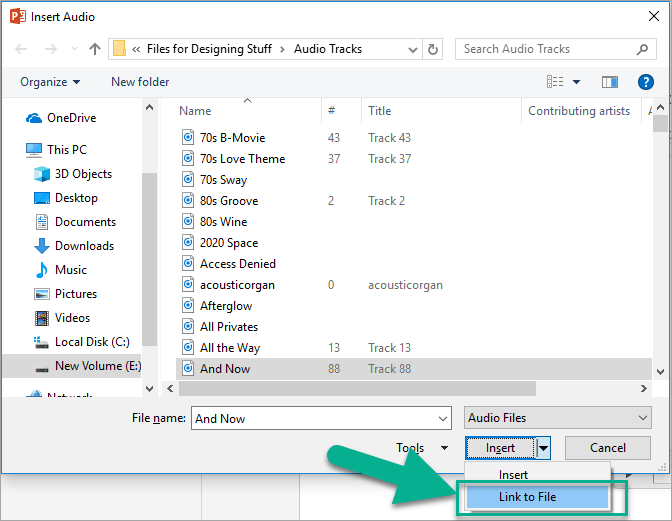This screenshot has width=672, height=521.
Task: Select the All the Way file
Action: click(230, 348)
